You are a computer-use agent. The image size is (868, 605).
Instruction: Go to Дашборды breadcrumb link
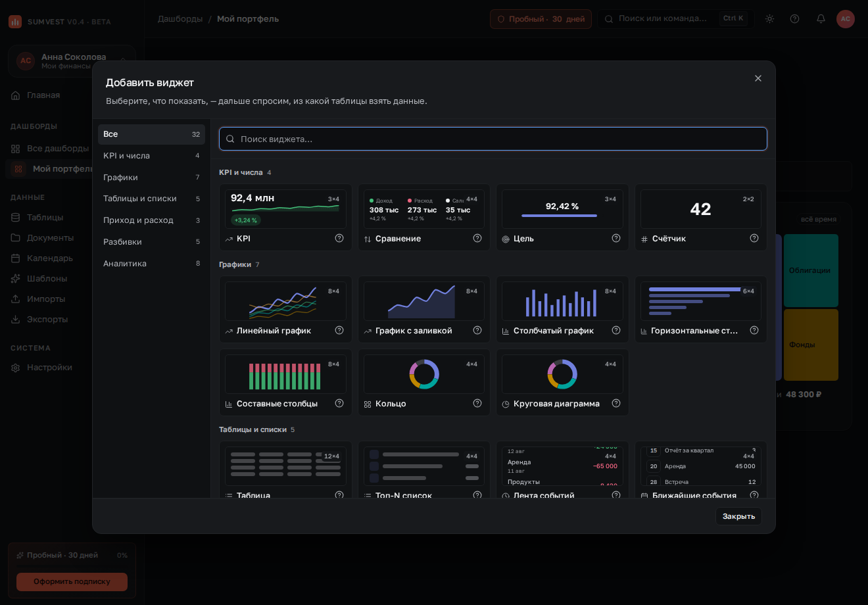pyautogui.click(x=180, y=19)
